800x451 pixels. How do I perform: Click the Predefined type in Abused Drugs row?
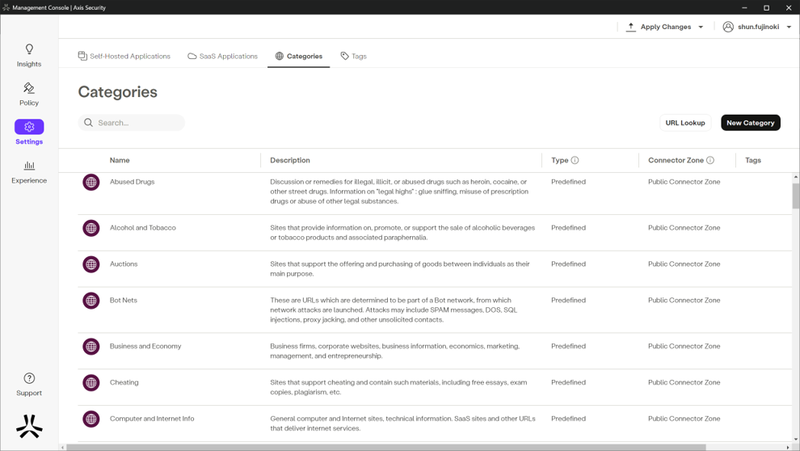(568, 182)
